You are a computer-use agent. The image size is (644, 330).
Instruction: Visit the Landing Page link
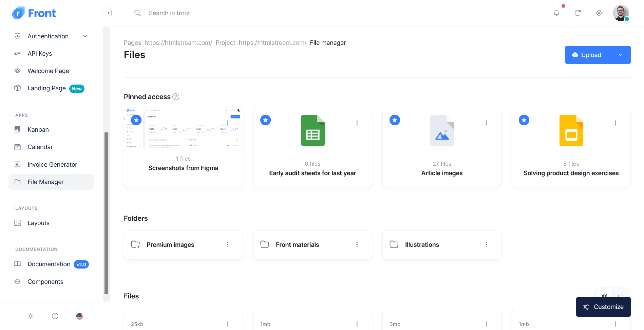51,88
